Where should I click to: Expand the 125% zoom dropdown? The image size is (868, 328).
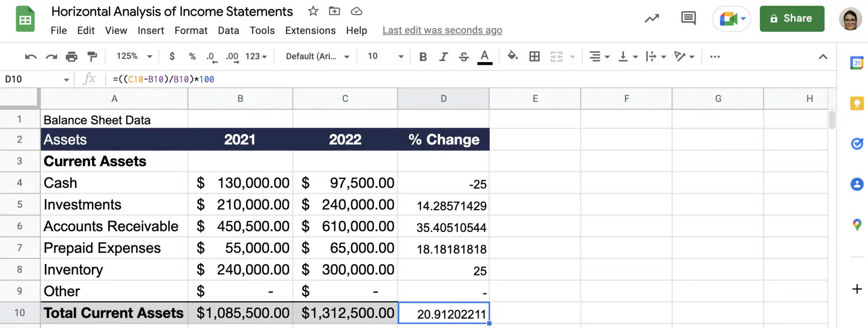pyautogui.click(x=135, y=56)
